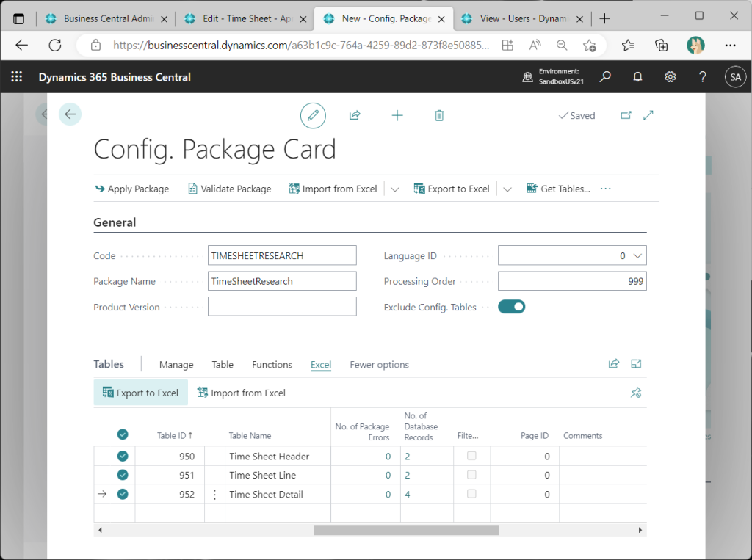
Task: Reload the page with the browser refresh icon
Action: click(x=55, y=46)
